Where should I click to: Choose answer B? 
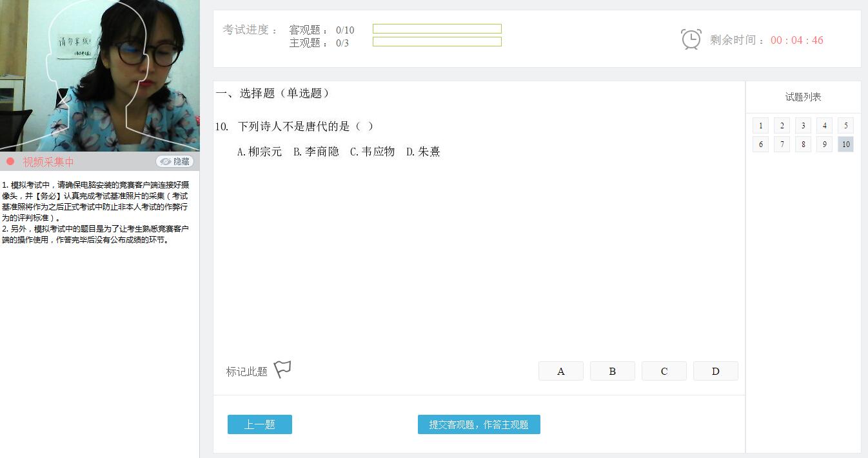coord(613,371)
